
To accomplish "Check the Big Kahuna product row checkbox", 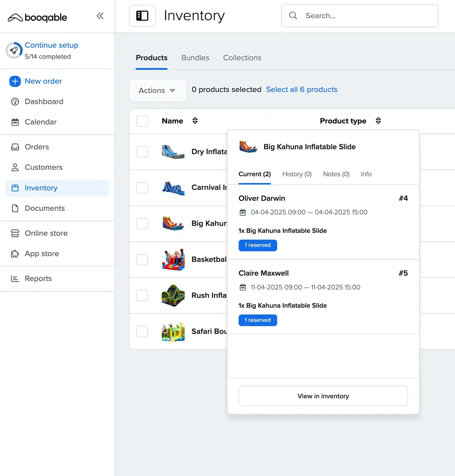I will click(x=142, y=223).
